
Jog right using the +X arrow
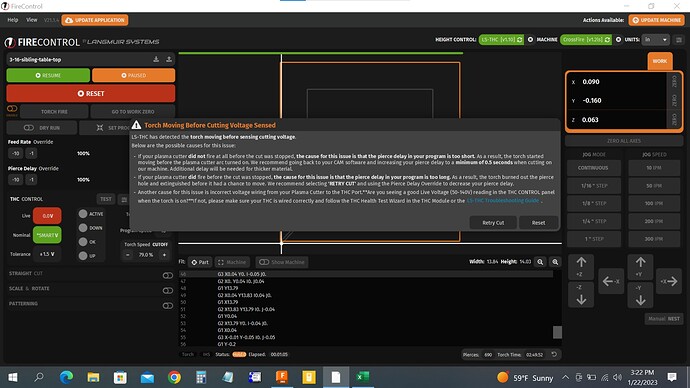pos(669,281)
